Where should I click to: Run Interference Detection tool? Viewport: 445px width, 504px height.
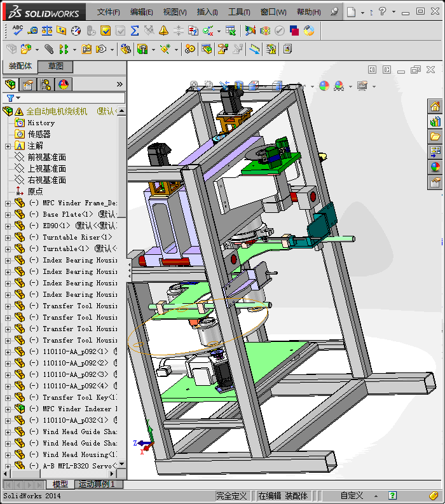point(255,49)
